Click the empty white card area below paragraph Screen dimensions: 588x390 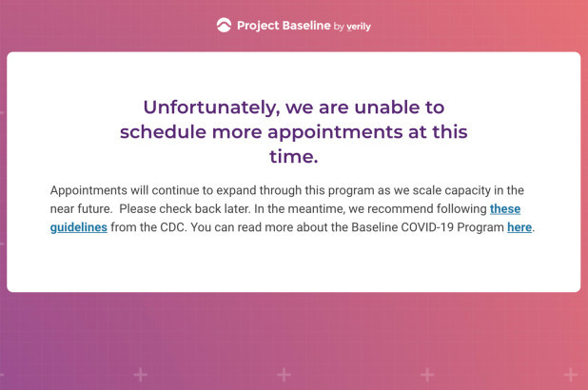[x=294, y=264]
